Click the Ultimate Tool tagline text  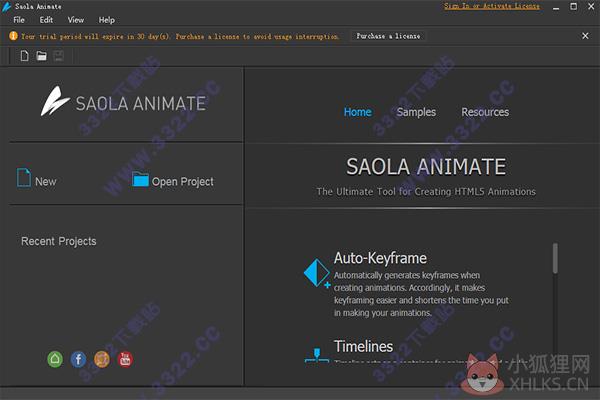426,191
